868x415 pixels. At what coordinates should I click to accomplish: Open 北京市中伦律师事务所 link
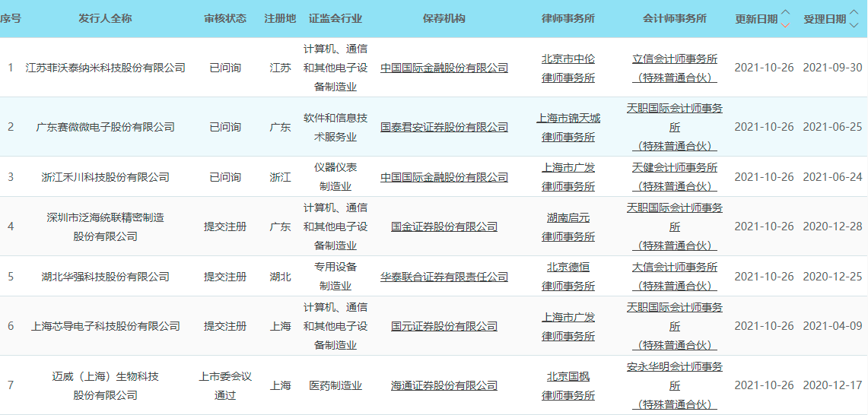tap(568, 68)
